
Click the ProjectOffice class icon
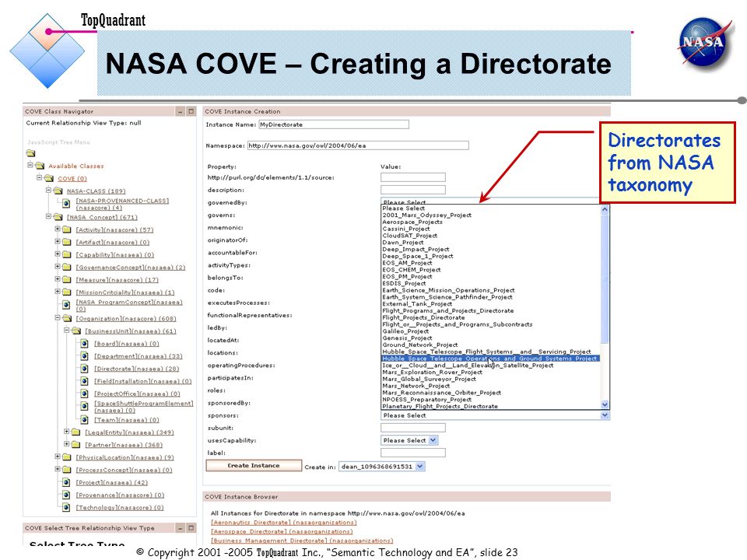tap(85, 394)
